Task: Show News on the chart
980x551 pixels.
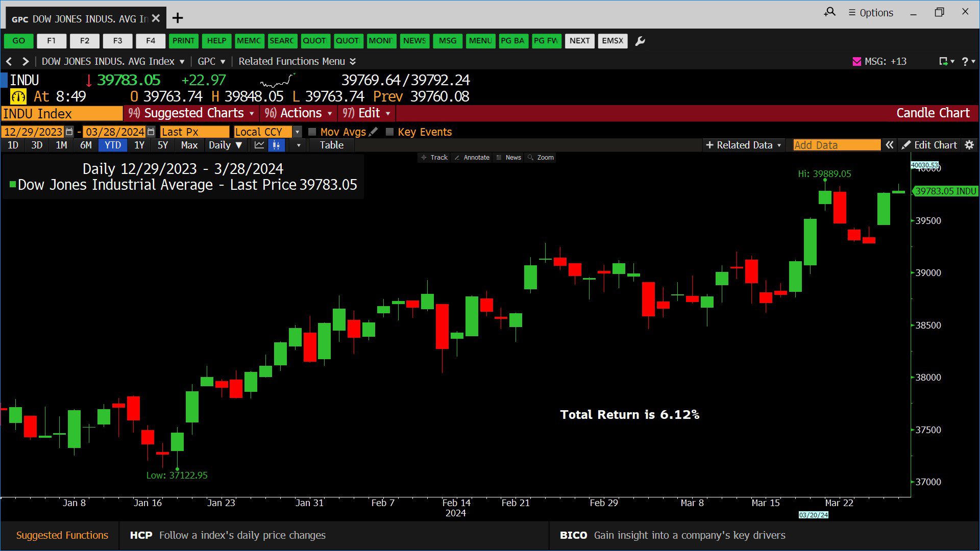Action: pos(509,158)
